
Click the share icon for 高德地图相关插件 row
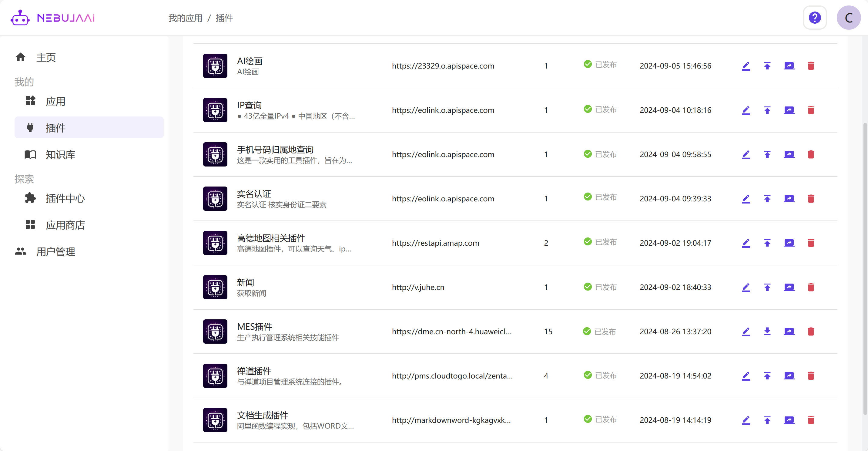[x=789, y=243]
